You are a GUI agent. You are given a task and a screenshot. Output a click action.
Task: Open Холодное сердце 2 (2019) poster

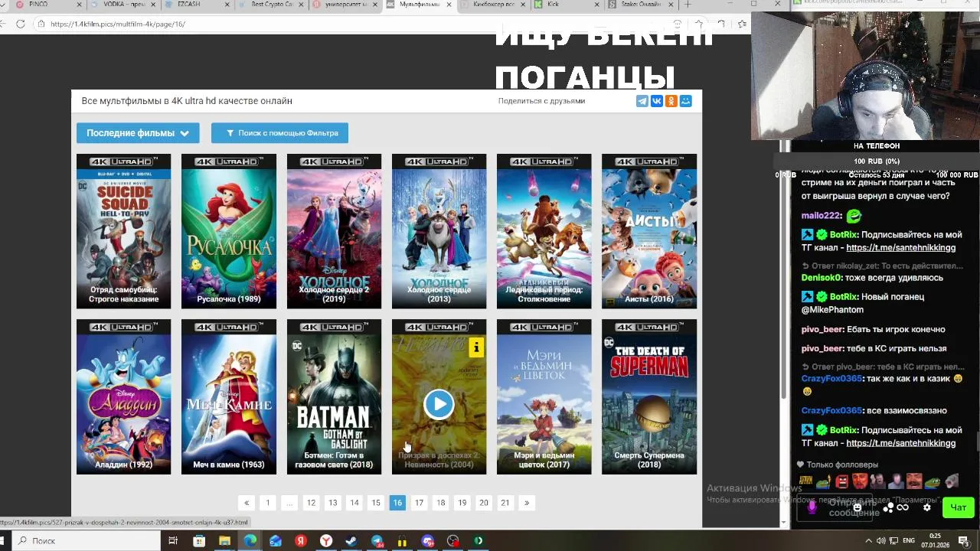(x=334, y=231)
